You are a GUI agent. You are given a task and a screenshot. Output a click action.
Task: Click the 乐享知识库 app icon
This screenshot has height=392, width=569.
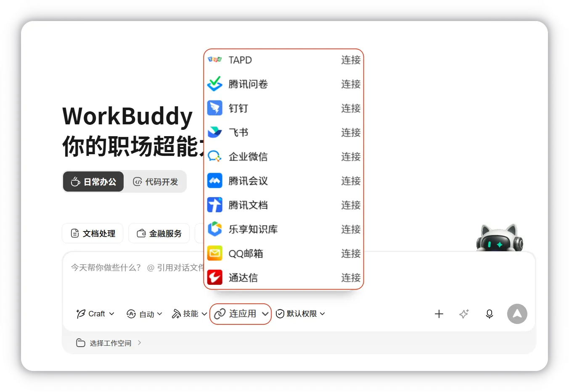215,229
